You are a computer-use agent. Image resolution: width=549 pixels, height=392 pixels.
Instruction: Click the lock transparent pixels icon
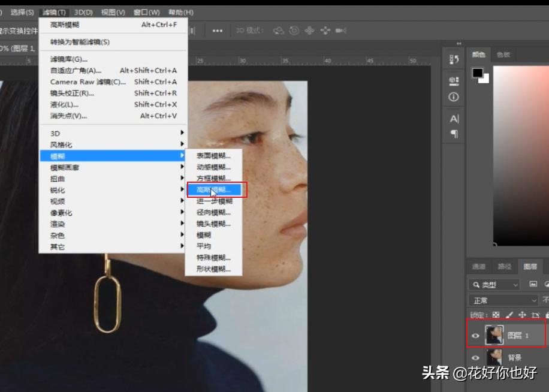tap(496, 314)
